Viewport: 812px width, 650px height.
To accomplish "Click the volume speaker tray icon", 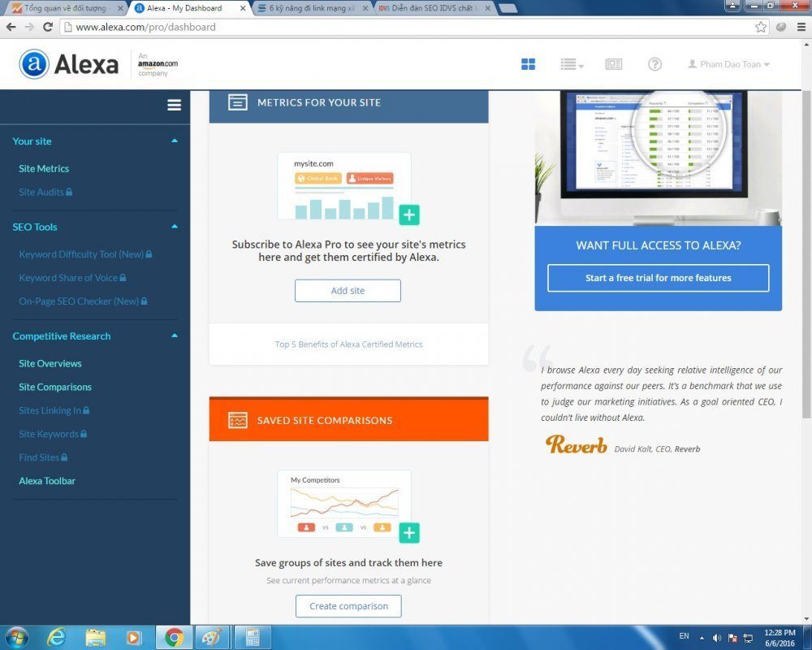I will [717, 638].
